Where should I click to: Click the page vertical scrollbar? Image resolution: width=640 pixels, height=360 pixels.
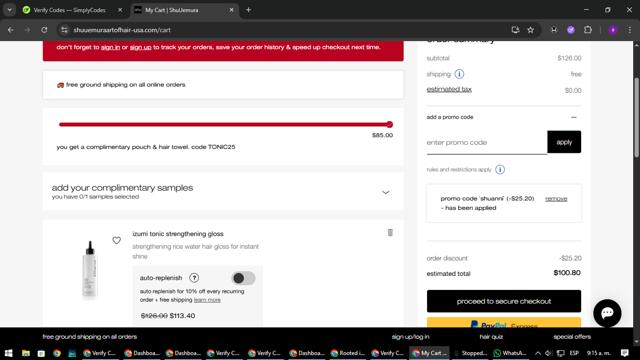point(636,117)
